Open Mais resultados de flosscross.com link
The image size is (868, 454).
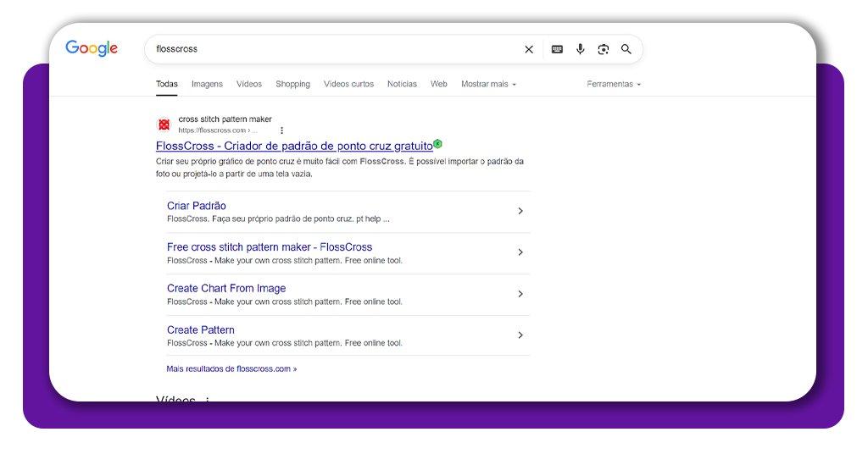[231, 368]
